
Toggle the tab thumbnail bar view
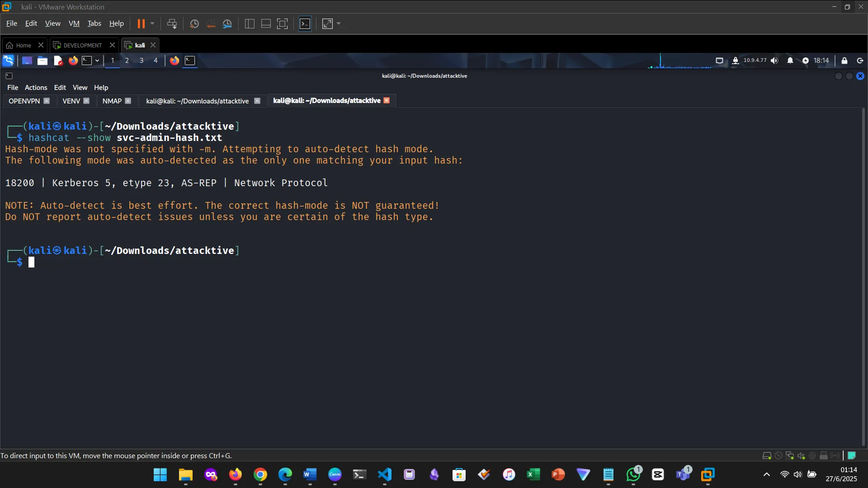266,23
